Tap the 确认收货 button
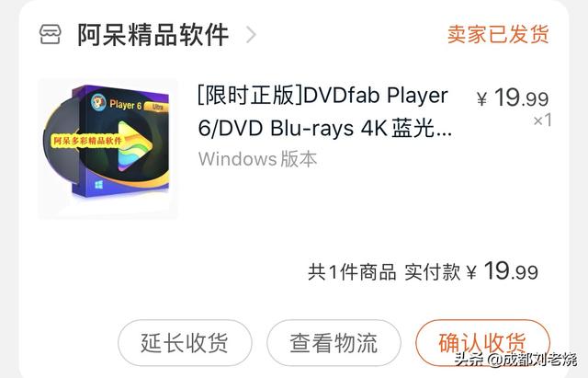 (x=482, y=343)
